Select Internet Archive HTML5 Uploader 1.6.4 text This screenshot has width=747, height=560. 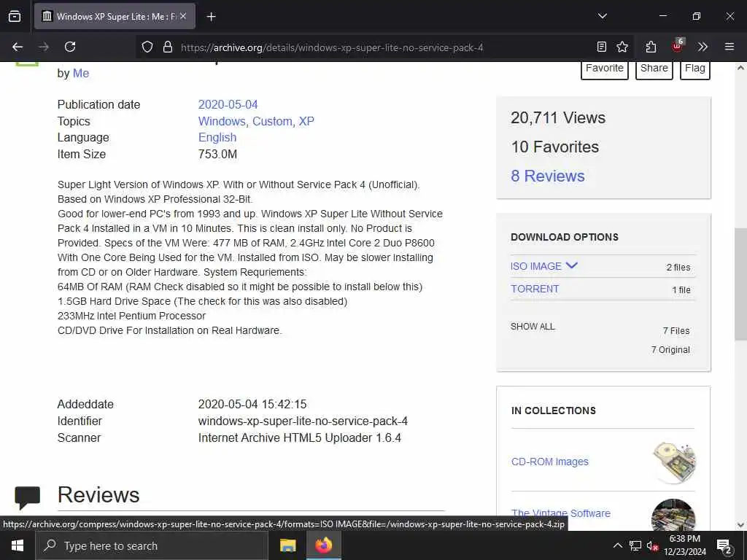[x=300, y=437]
